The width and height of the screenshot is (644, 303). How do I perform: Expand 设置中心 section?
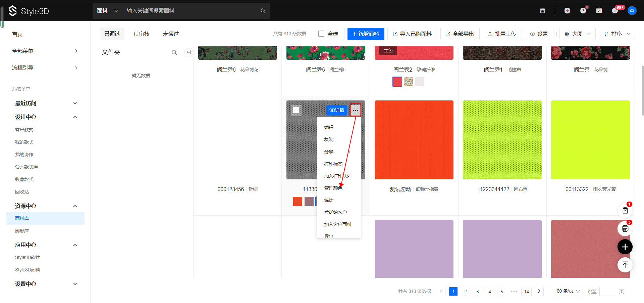point(45,284)
